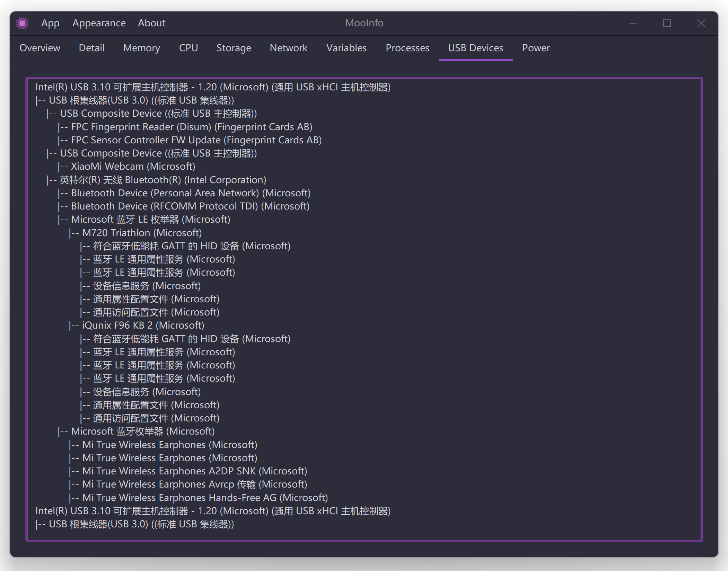Switch to the CPU tab
Image resolution: width=728 pixels, height=571 pixels.
[x=188, y=48]
